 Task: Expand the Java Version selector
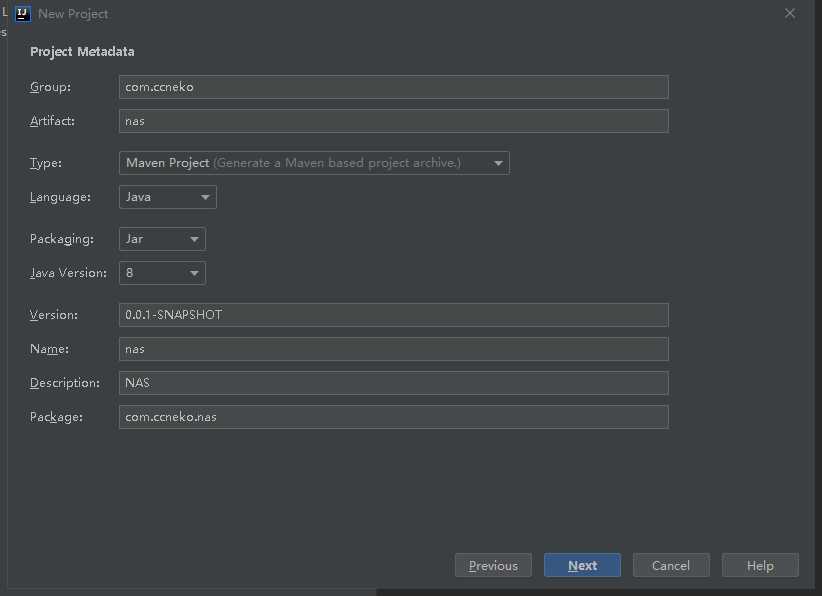162,273
